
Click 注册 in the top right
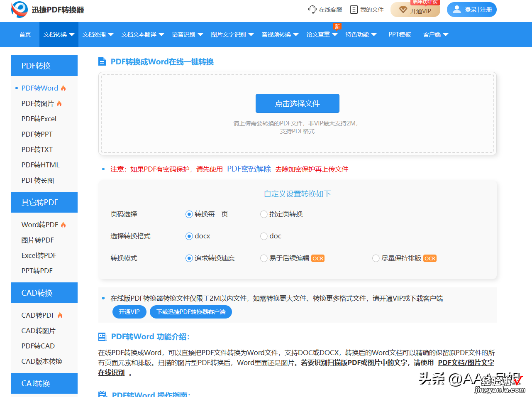pyautogui.click(x=486, y=10)
